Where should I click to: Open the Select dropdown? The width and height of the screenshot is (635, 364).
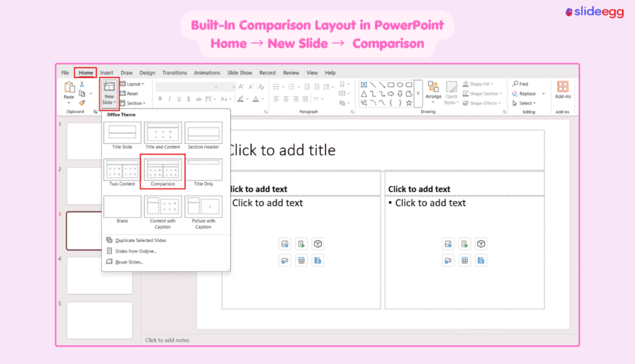tap(525, 104)
